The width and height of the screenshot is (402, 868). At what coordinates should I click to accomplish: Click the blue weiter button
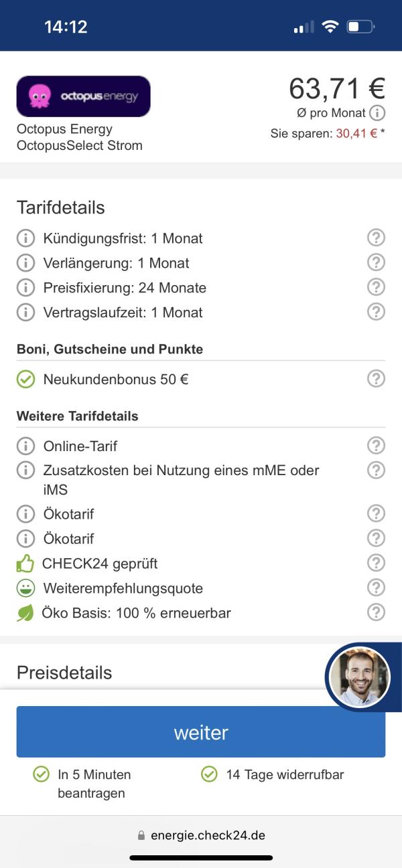(201, 732)
